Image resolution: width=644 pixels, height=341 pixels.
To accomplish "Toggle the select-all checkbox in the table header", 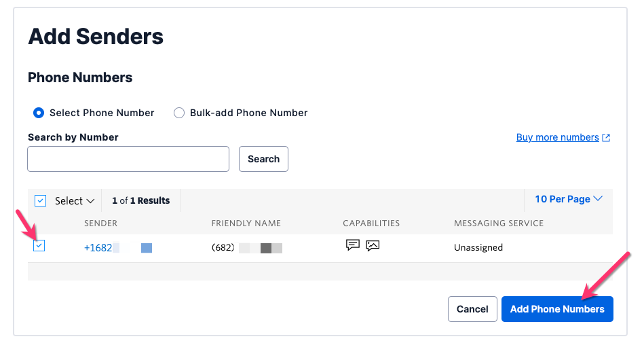I will pyautogui.click(x=40, y=200).
